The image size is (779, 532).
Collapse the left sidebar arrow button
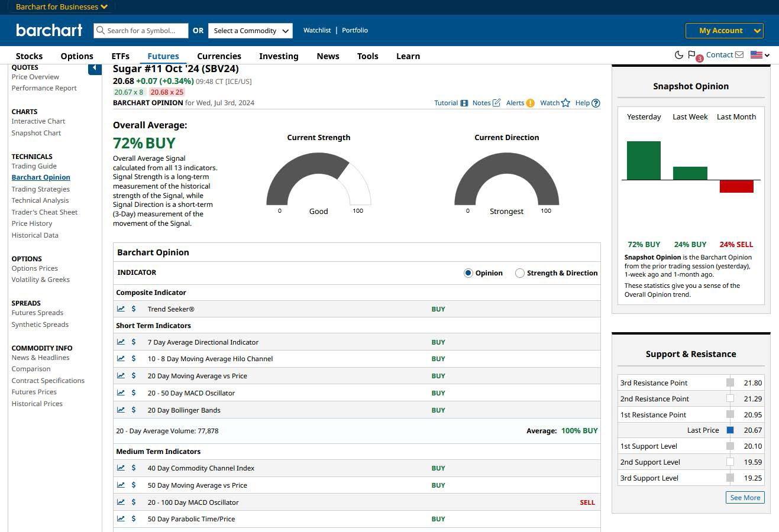pos(95,69)
